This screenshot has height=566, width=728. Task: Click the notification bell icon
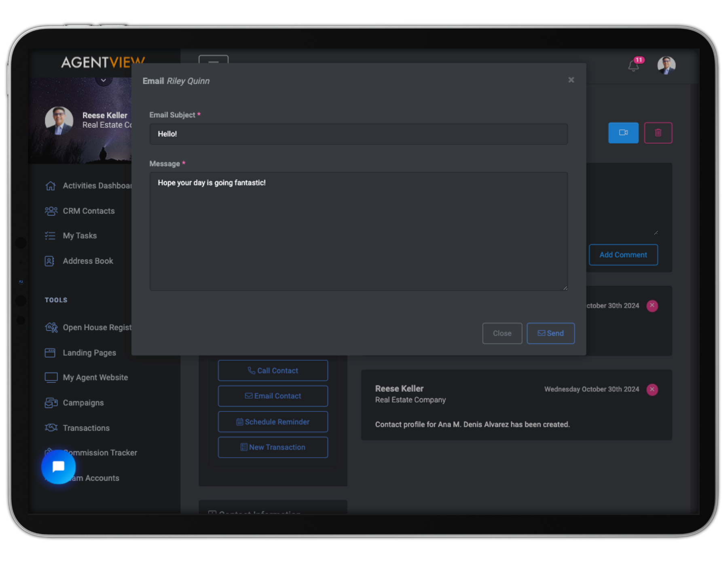click(633, 65)
